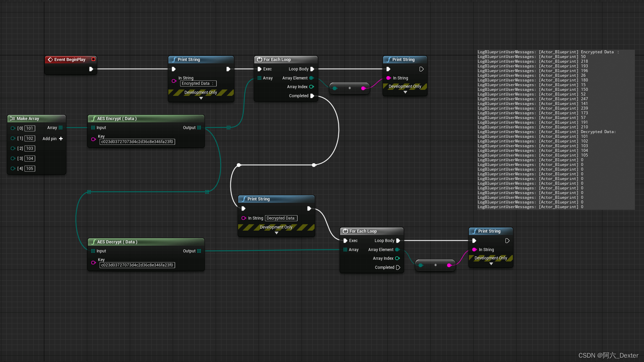Edit the Make Array index 4 value

pos(30,169)
